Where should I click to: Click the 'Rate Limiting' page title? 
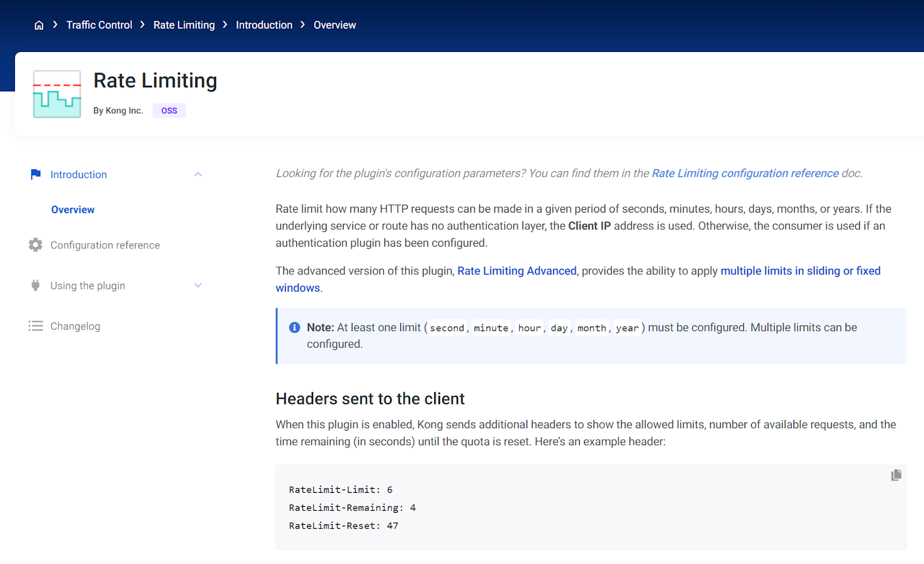point(155,81)
